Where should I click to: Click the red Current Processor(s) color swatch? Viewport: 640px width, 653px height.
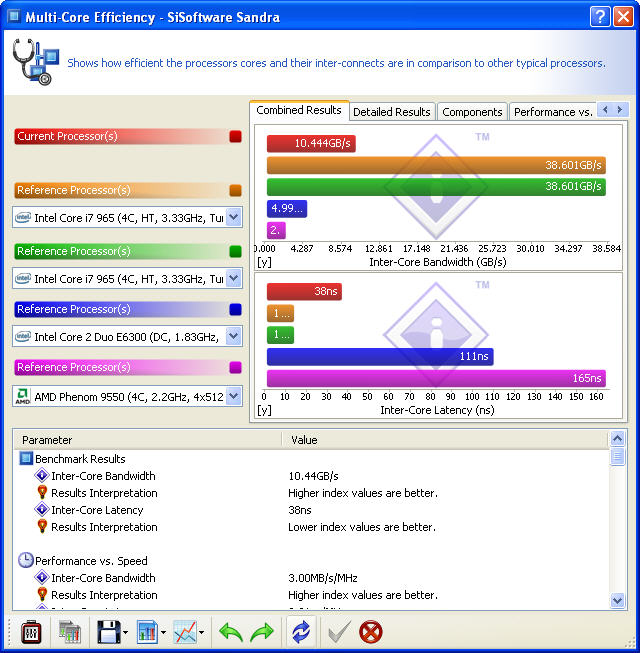coord(235,137)
